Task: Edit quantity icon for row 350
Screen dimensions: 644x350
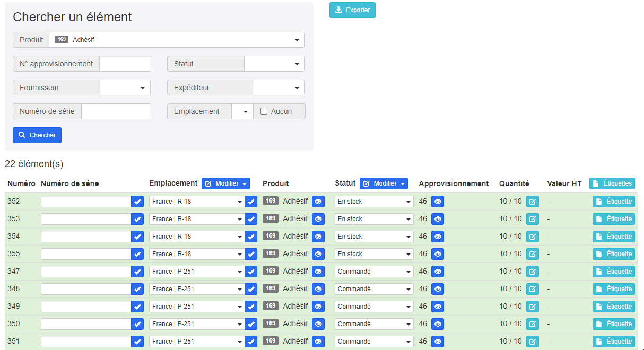Action: [x=532, y=324]
